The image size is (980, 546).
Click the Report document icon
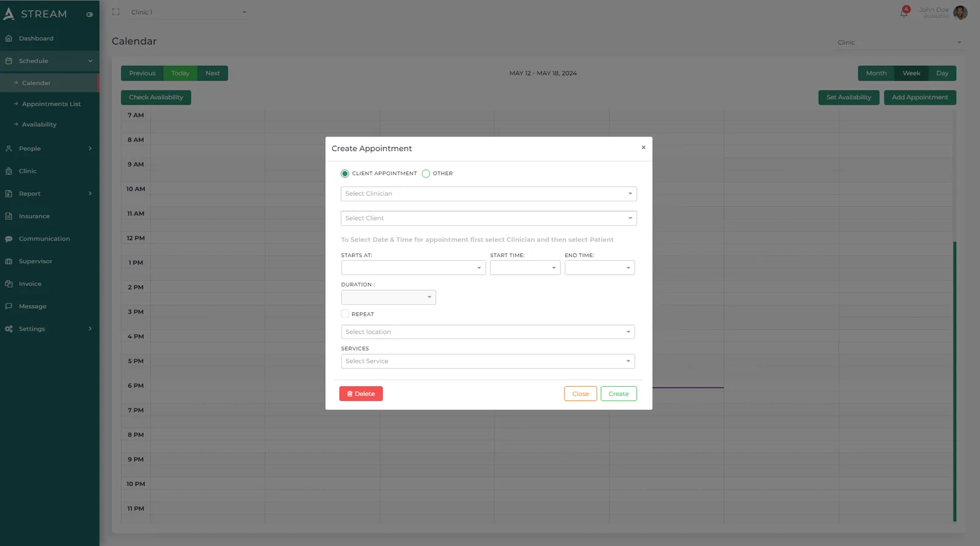[9, 194]
